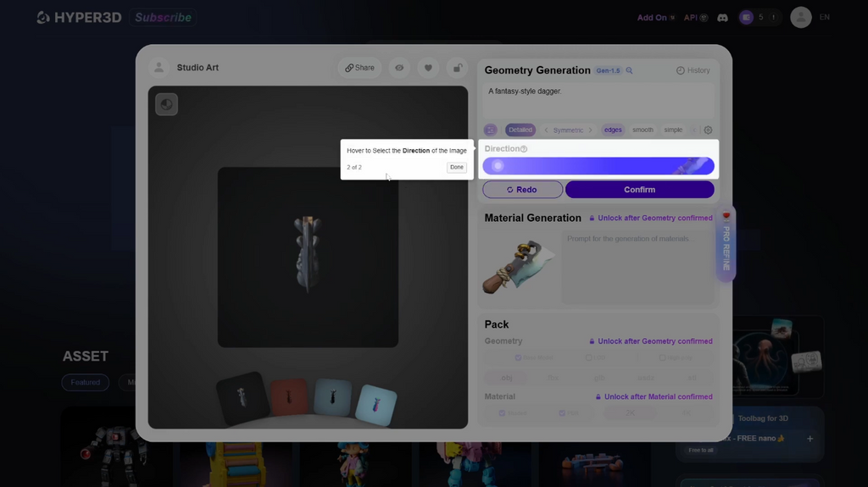The height and width of the screenshot is (487, 868).
Task: Click Direction help question mark
Action: [524, 149]
